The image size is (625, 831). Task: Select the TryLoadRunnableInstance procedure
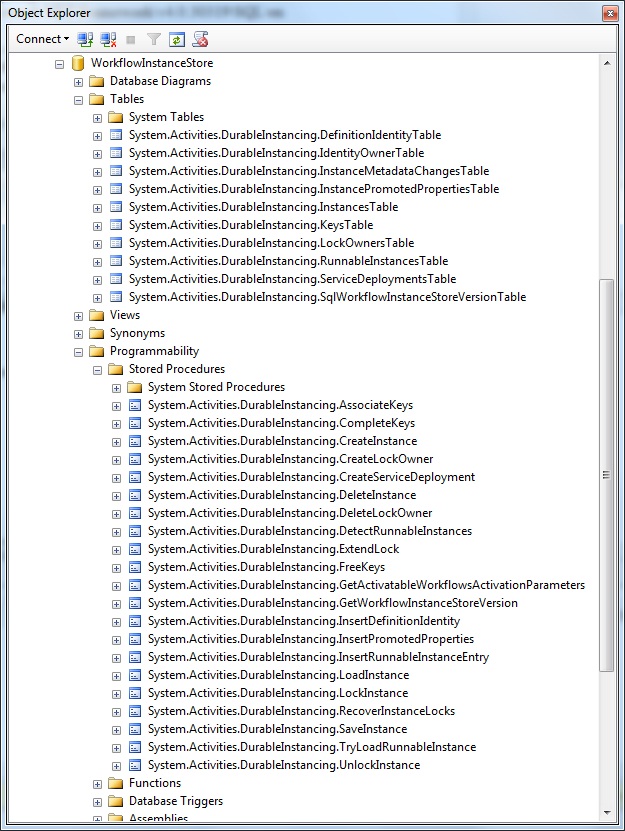click(312, 747)
